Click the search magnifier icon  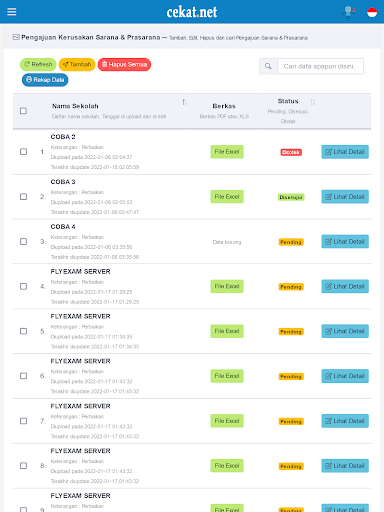[x=268, y=66]
